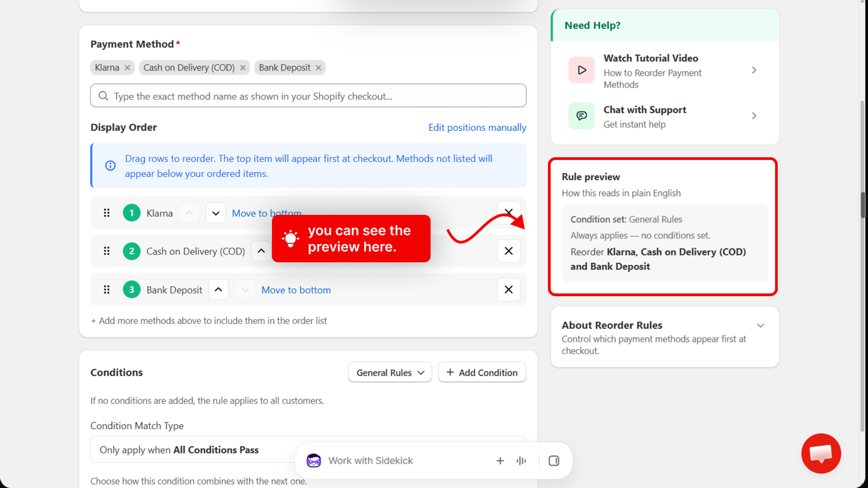Expand the About Reorder Rules section
The height and width of the screenshot is (488, 868).
click(761, 325)
